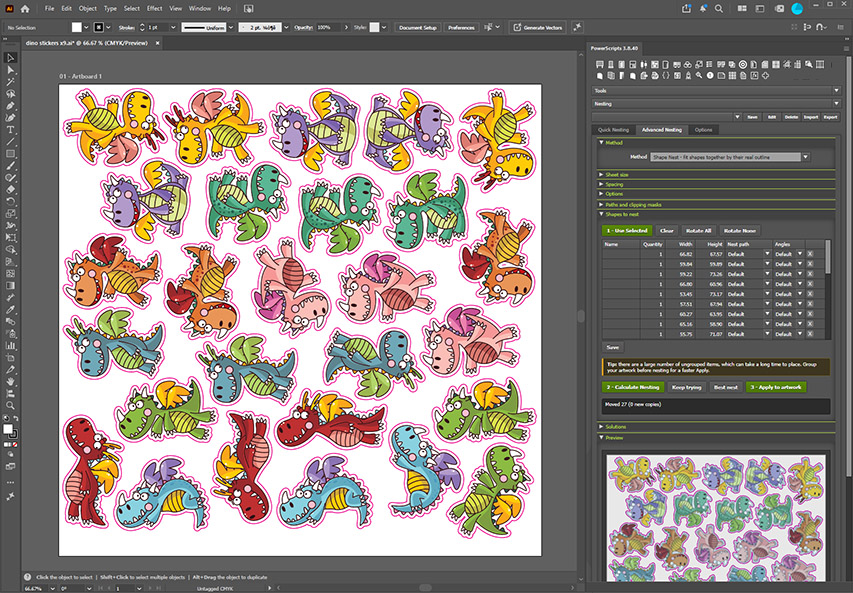Click the numbered circle PowerScripts icon

point(710,76)
